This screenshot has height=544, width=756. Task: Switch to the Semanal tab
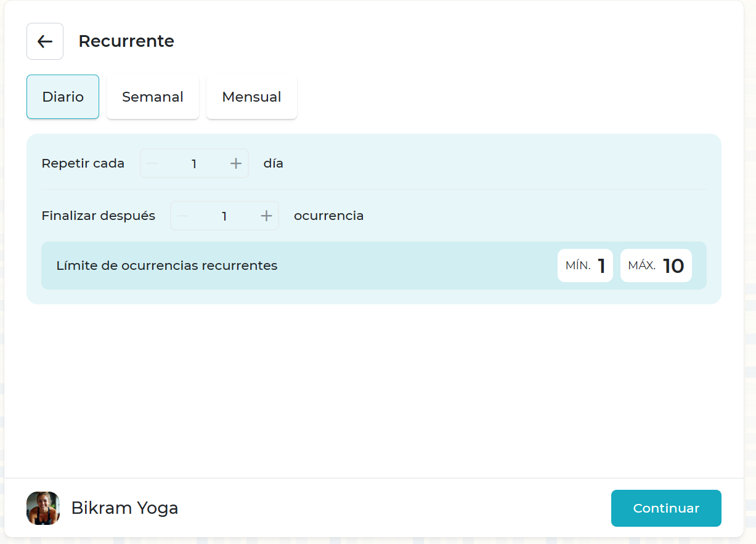(153, 97)
